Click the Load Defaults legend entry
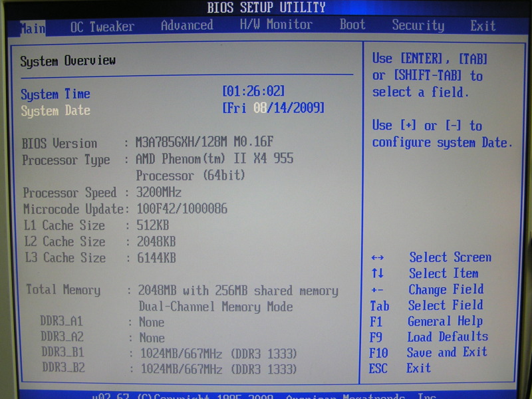 [448, 337]
